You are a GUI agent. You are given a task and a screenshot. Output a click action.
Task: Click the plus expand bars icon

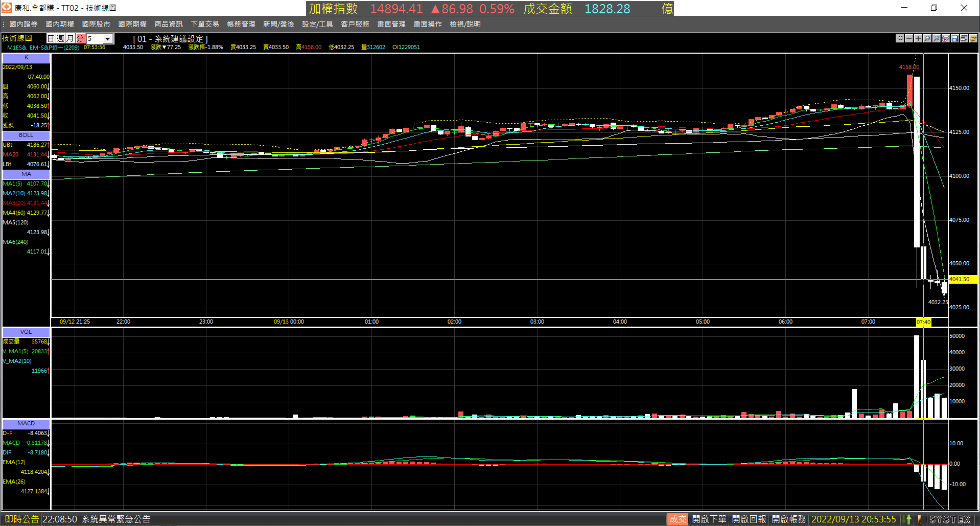click(918, 38)
